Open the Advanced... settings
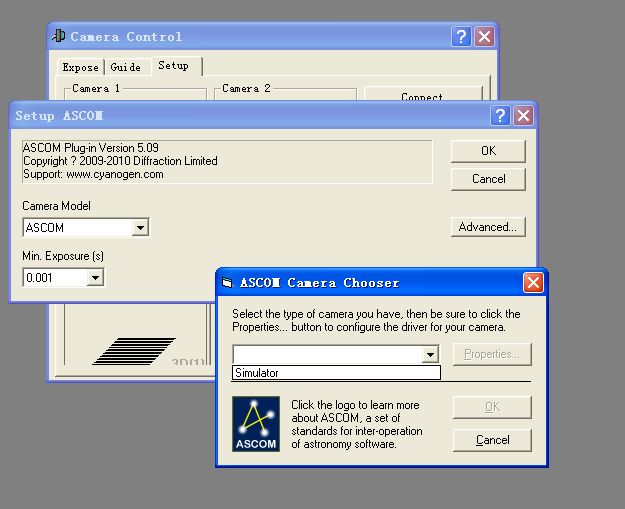The height and width of the screenshot is (509, 625). click(488, 227)
